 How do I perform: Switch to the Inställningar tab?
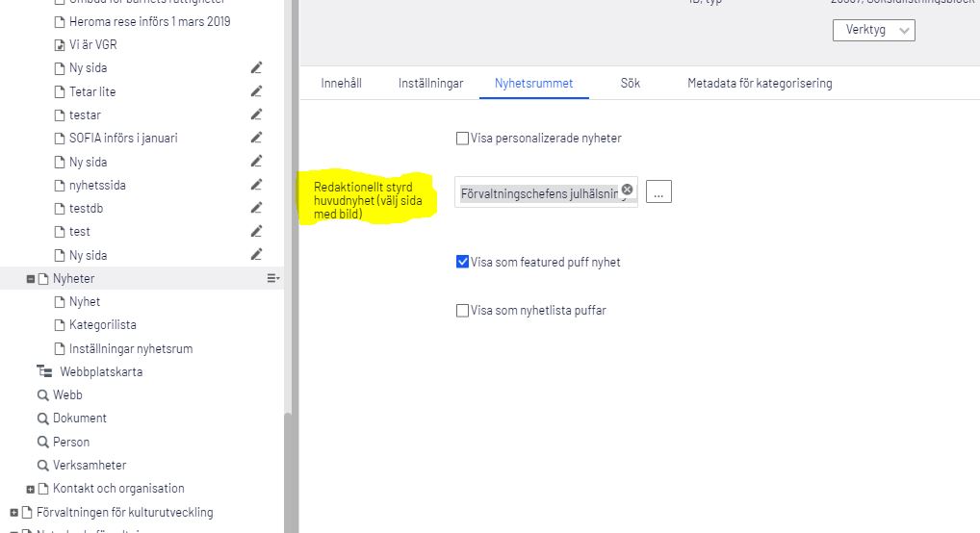430,83
